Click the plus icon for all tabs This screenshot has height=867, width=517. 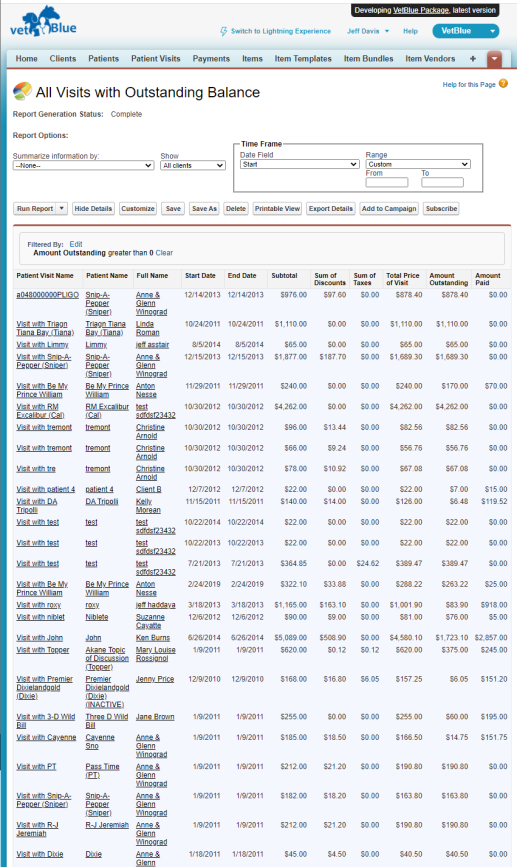473,59
